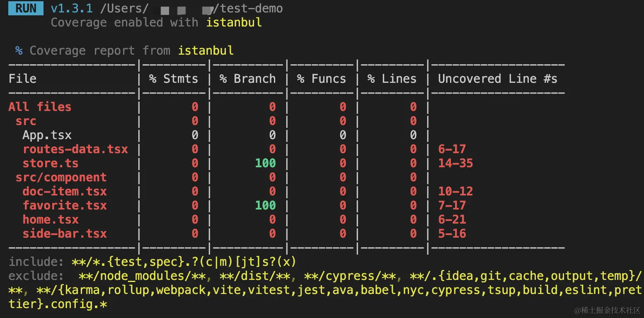Click the % Funcs column header
This screenshot has height=318, width=644.
tap(321, 79)
